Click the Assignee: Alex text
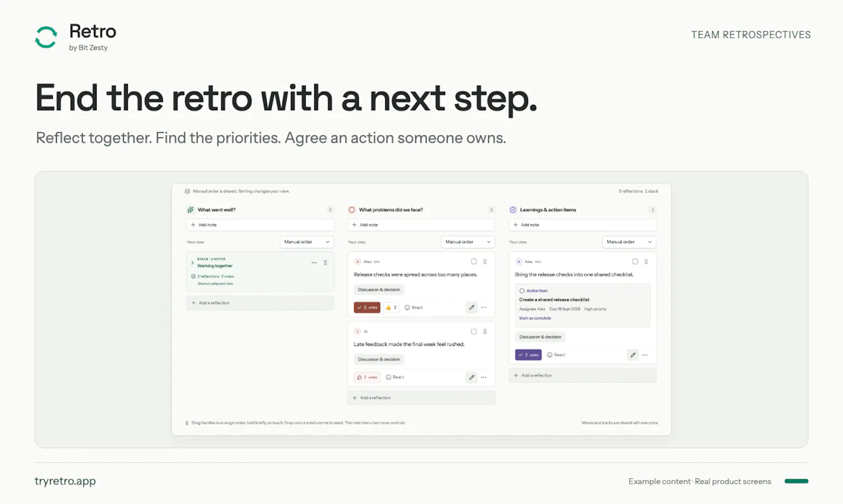Viewport: 843px width, 504px height. [x=532, y=309]
